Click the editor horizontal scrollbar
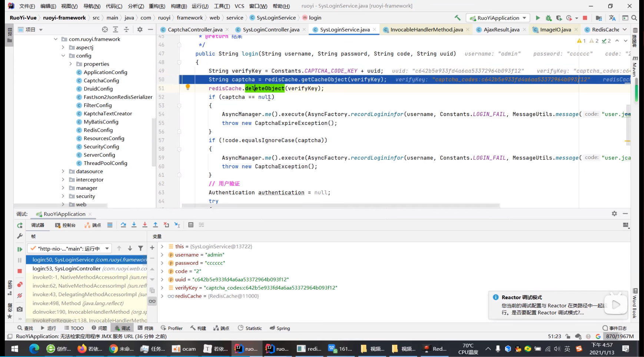 341,205
